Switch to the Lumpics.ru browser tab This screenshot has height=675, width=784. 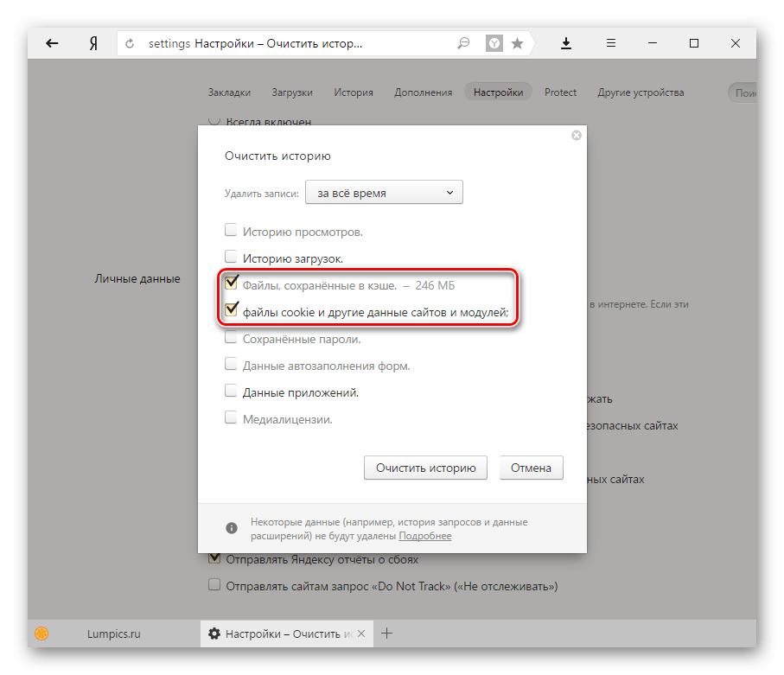point(114,634)
